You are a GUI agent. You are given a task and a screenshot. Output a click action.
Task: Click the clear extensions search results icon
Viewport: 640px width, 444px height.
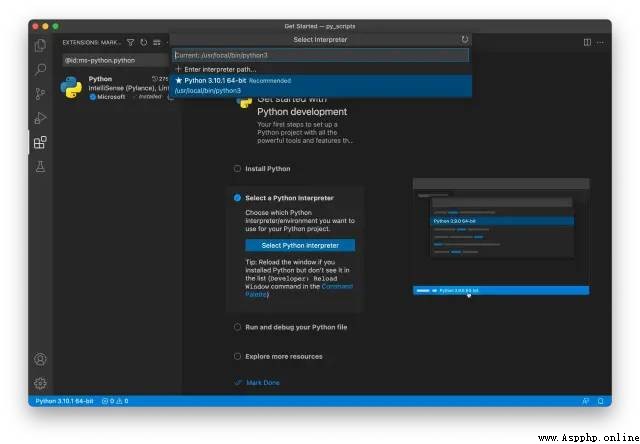(x=157, y=42)
